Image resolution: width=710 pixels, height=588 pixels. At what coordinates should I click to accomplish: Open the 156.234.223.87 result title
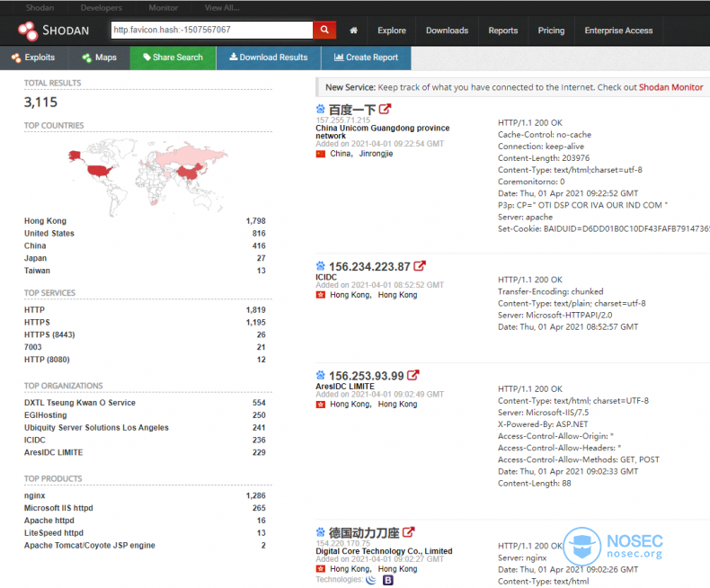(369, 266)
